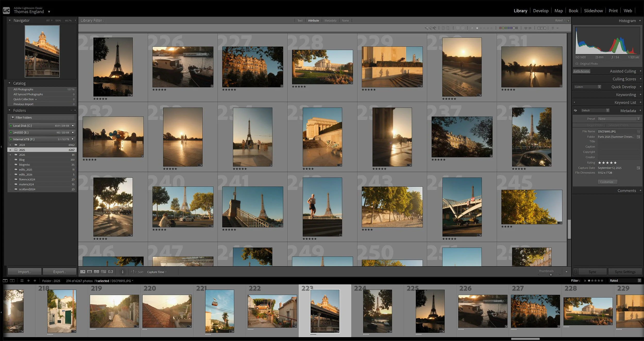
Task: Filter by red color label swatch
Action: [500, 28]
